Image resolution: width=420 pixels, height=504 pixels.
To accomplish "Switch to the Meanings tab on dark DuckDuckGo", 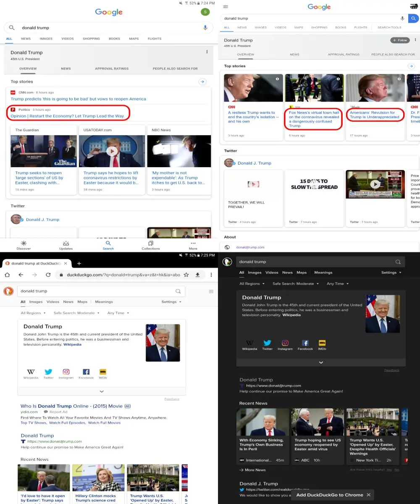I will tap(323, 272).
